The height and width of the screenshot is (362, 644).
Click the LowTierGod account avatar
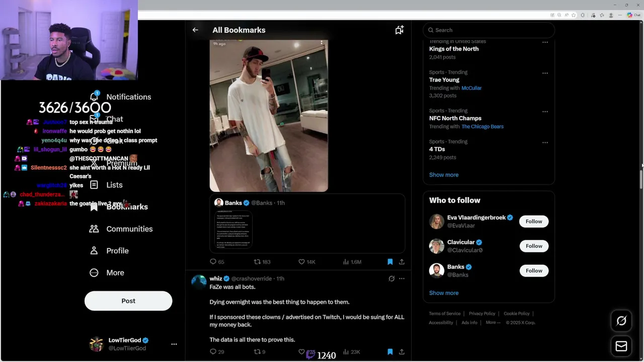click(x=96, y=344)
